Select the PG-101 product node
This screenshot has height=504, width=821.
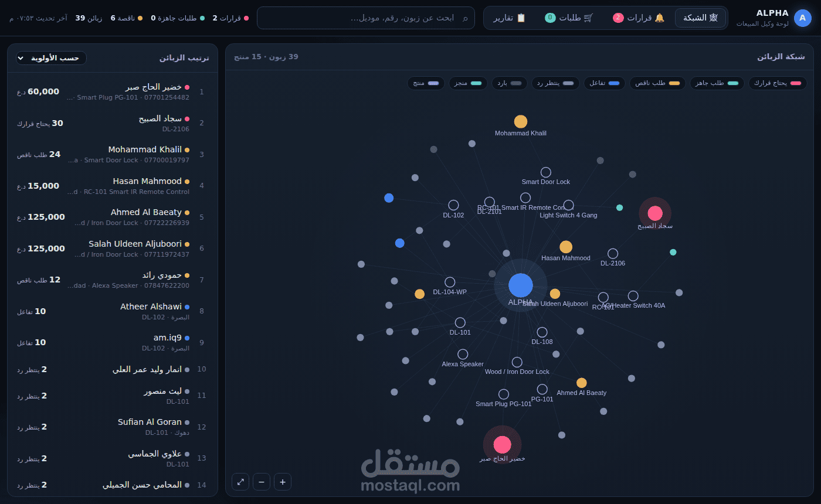click(x=542, y=389)
